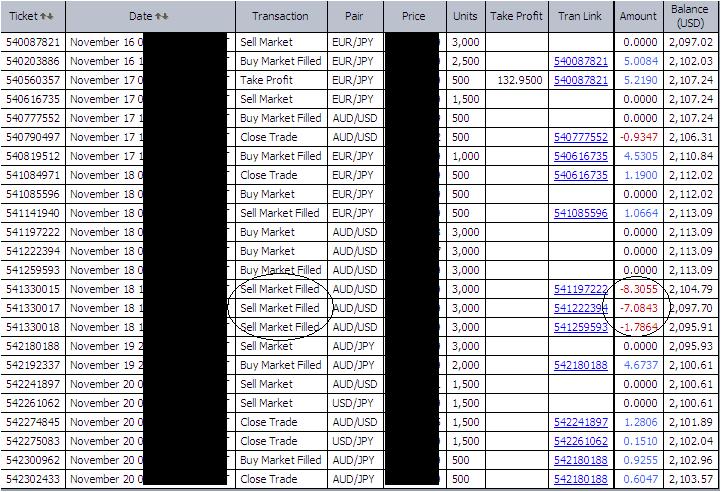The height and width of the screenshot is (492, 721).
Task: Open Tran Link 540087821 in row 540203886
Action: point(581,61)
